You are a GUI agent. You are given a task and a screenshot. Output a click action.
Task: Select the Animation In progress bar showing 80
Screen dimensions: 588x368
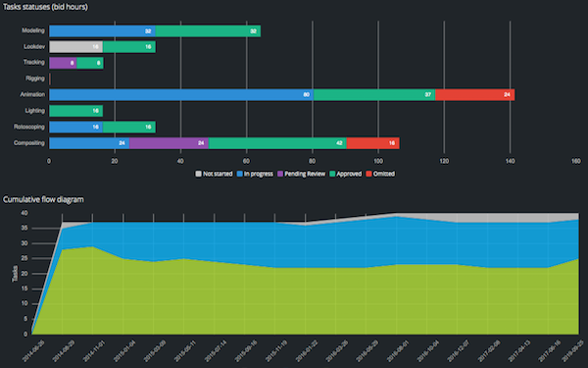[x=181, y=94]
